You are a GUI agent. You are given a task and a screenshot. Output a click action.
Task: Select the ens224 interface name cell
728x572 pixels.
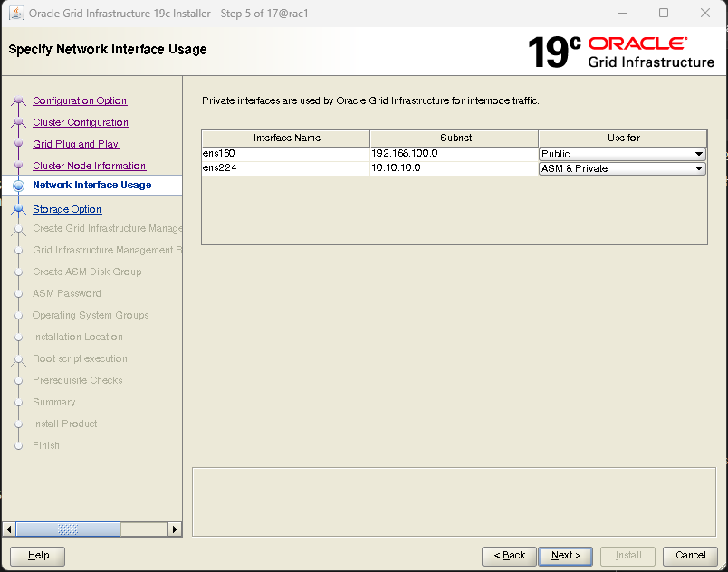(286, 168)
